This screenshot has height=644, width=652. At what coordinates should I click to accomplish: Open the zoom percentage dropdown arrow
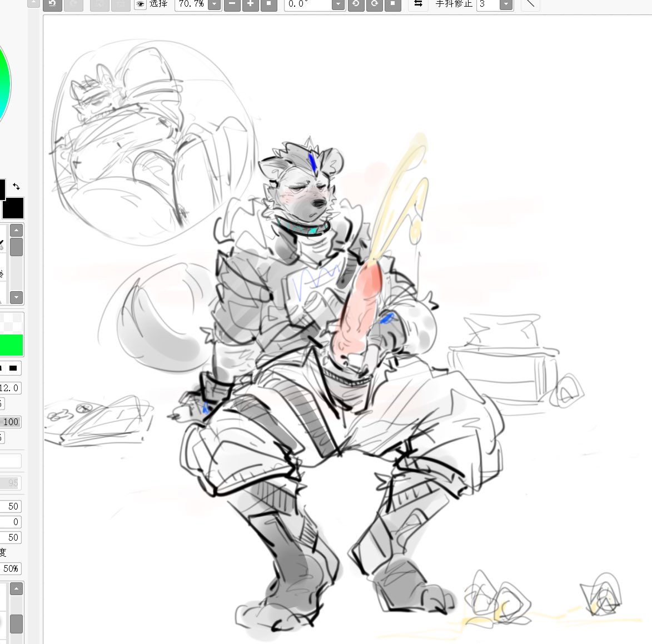pos(214,4)
